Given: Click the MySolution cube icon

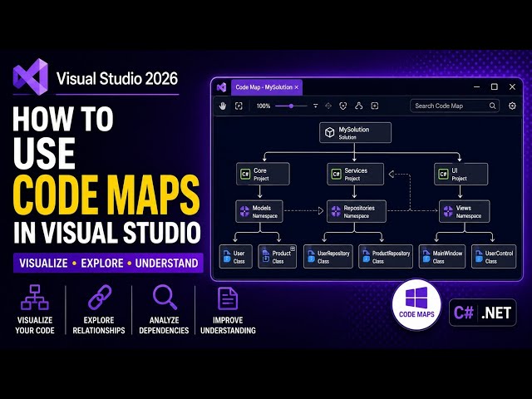Looking at the screenshot, I should pos(329,132).
